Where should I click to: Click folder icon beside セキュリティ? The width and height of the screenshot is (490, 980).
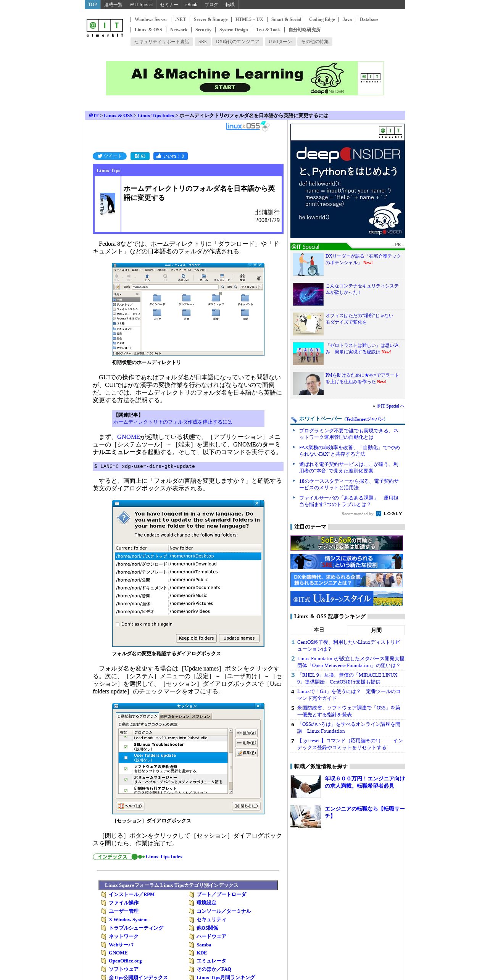[191, 920]
